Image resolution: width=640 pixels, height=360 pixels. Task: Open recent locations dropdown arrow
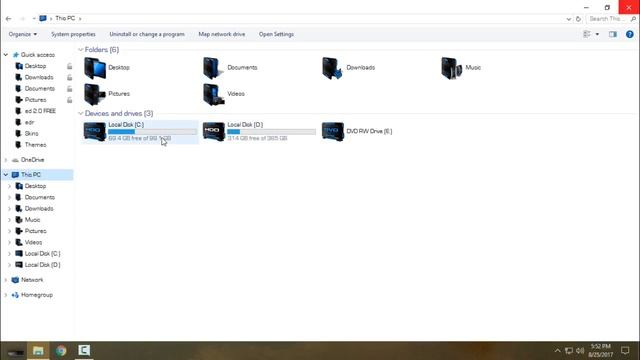click(34, 19)
